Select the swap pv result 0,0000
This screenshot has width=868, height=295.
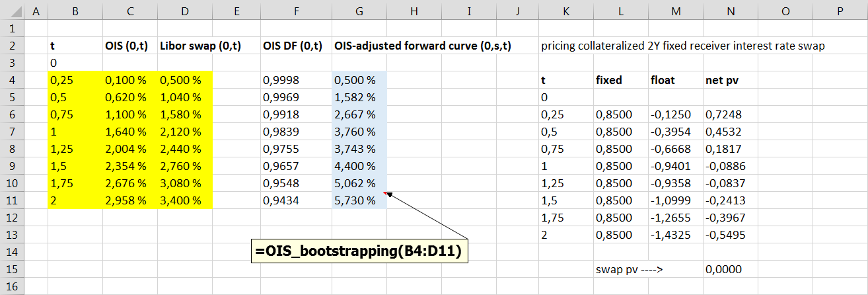731,269
